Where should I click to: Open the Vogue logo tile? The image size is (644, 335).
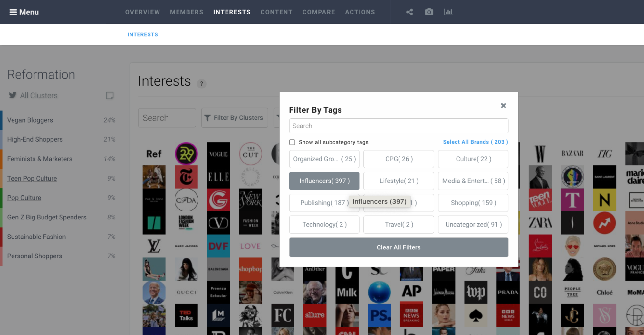pos(218,154)
